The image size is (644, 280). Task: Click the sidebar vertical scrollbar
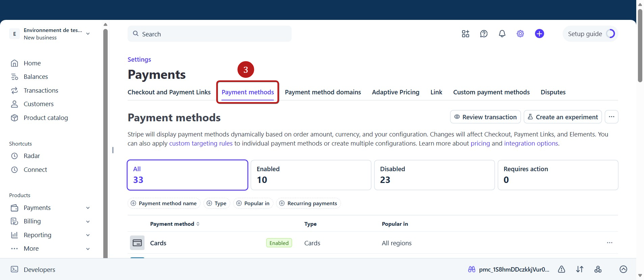click(x=105, y=143)
